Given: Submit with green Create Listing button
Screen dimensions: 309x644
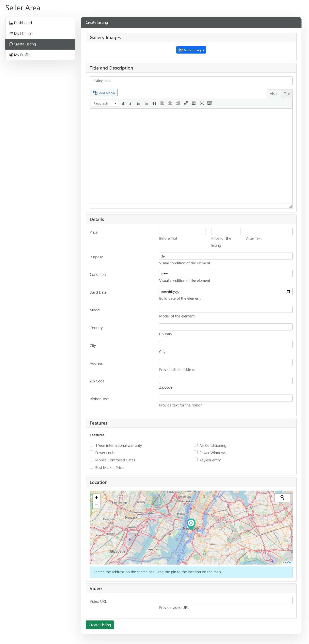Looking at the screenshot, I should (x=100, y=625).
